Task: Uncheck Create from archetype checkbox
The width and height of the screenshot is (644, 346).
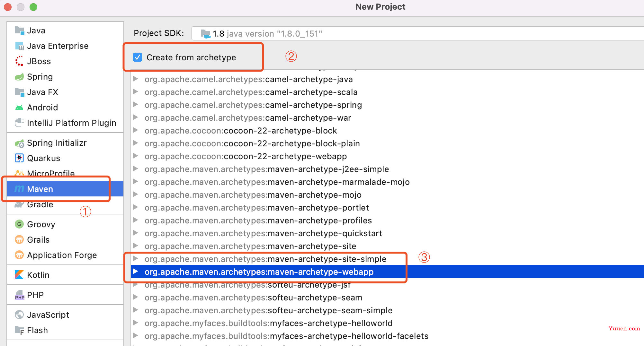Action: [x=138, y=57]
